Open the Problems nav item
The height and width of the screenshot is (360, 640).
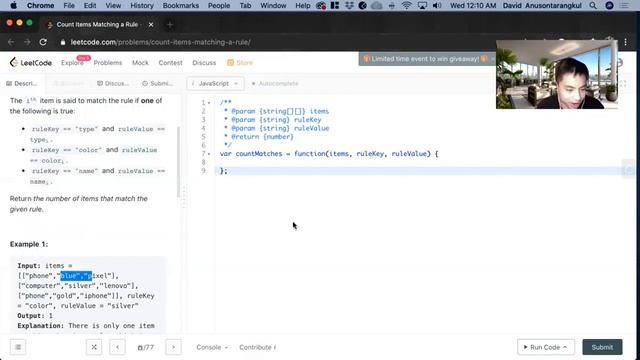[108, 62]
